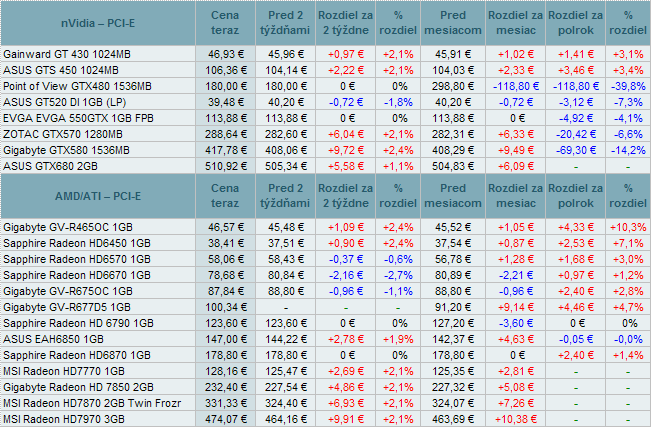Select 'Point of View GTX480 1536MB' product name
The width and height of the screenshot is (651, 427).
[77, 86]
